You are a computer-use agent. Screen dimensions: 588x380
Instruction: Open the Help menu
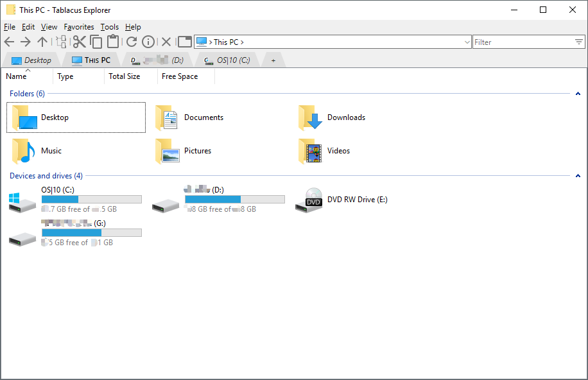(133, 27)
